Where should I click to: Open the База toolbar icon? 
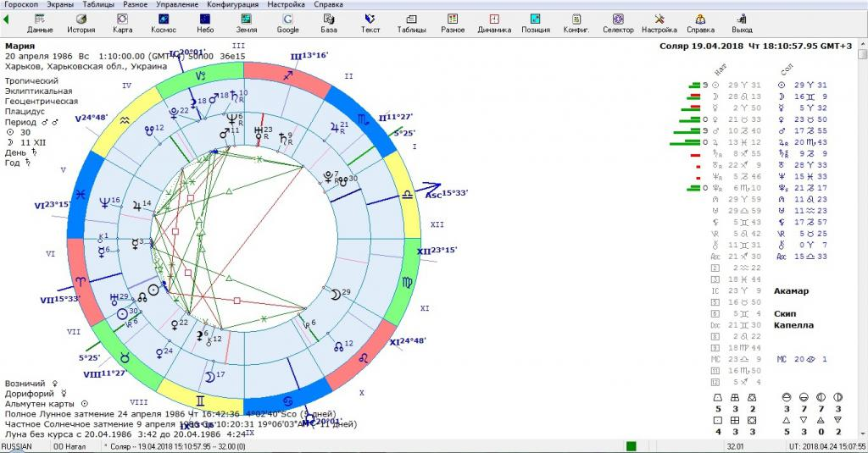click(329, 23)
